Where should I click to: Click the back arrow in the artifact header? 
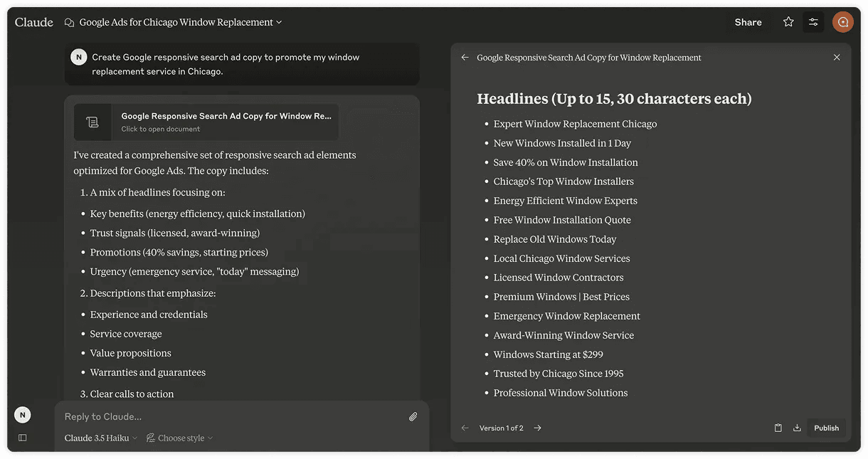(465, 58)
